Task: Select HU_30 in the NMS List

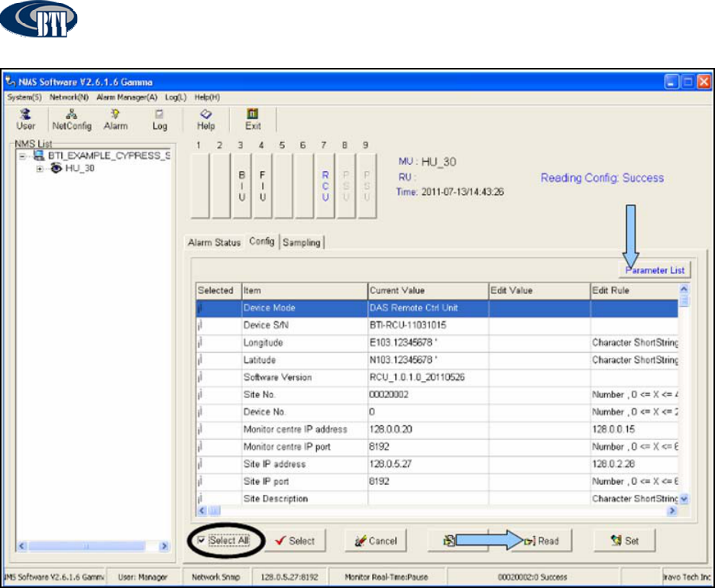Action: [x=79, y=168]
